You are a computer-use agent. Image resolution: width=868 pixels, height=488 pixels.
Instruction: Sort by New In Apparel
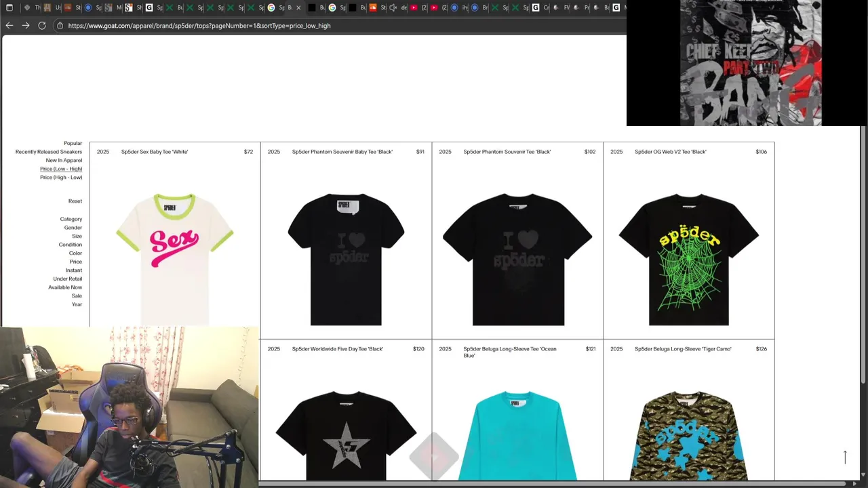[64, 161]
